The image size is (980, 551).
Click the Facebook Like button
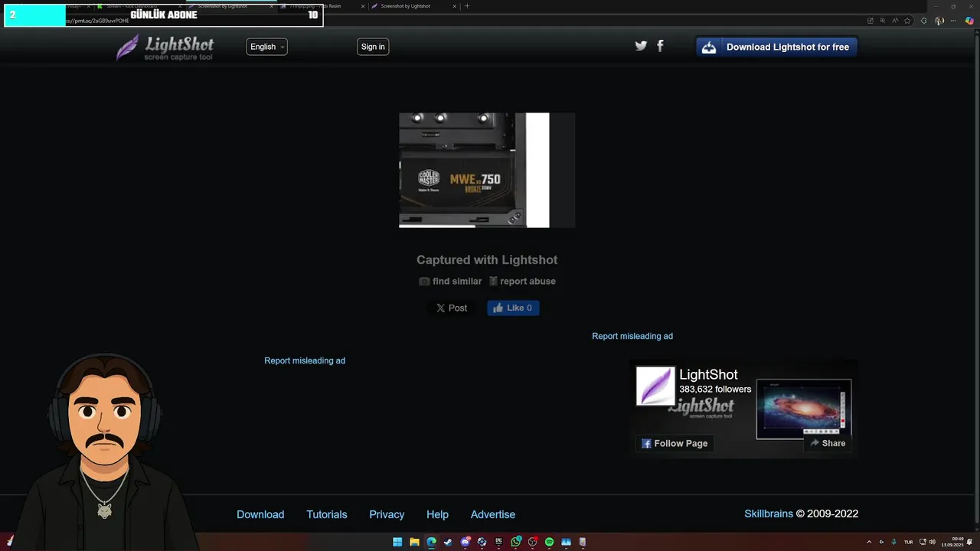[513, 308]
